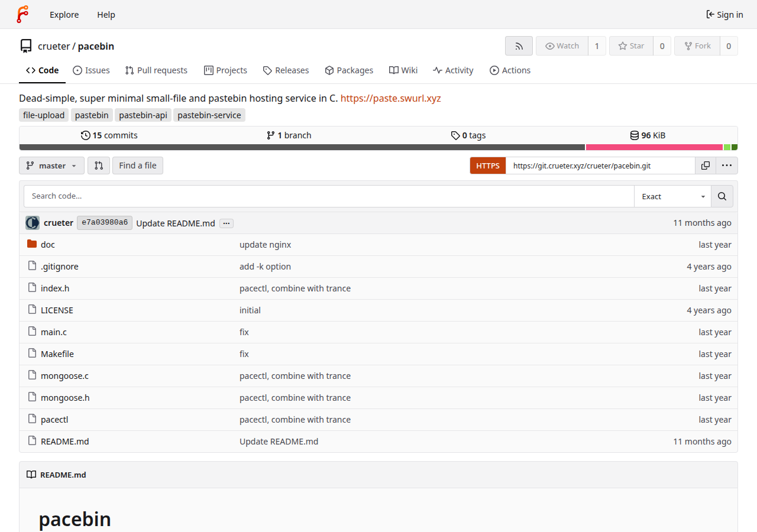Click the pastebin-api topic tag
The height and width of the screenshot is (532, 757).
pyautogui.click(x=143, y=115)
